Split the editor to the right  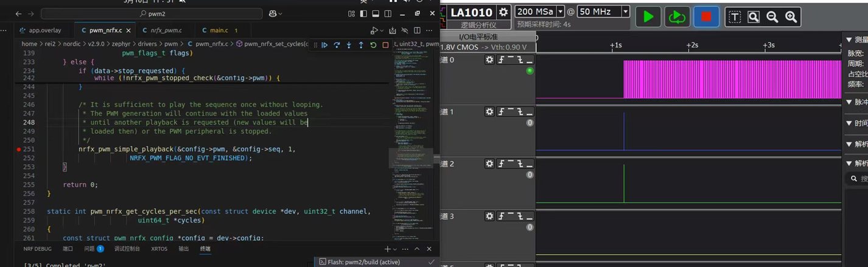tap(417, 30)
